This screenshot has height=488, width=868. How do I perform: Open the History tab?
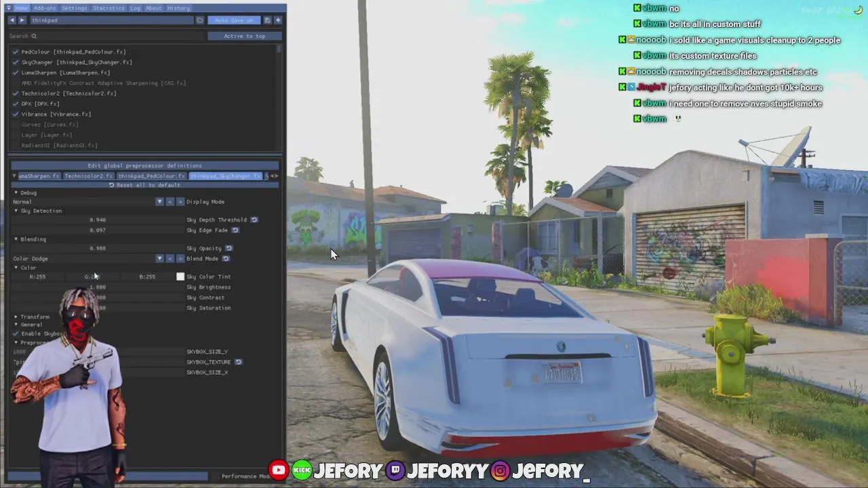(x=178, y=8)
